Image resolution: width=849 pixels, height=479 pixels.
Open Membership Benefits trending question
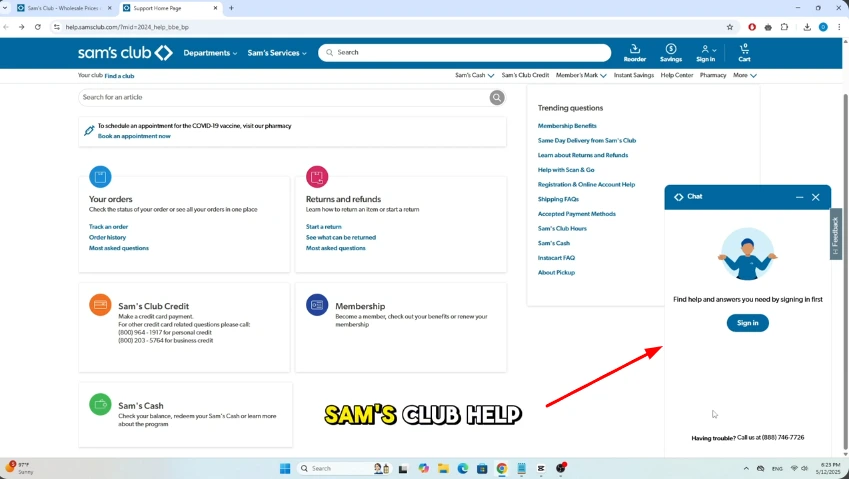pos(567,126)
